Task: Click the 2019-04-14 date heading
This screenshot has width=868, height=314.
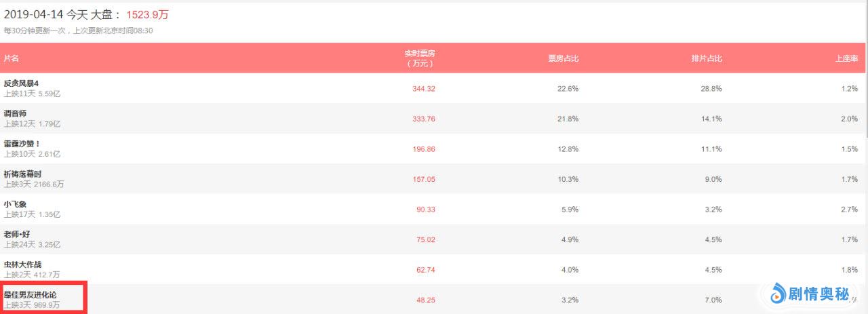Action: tap(34, 14)
